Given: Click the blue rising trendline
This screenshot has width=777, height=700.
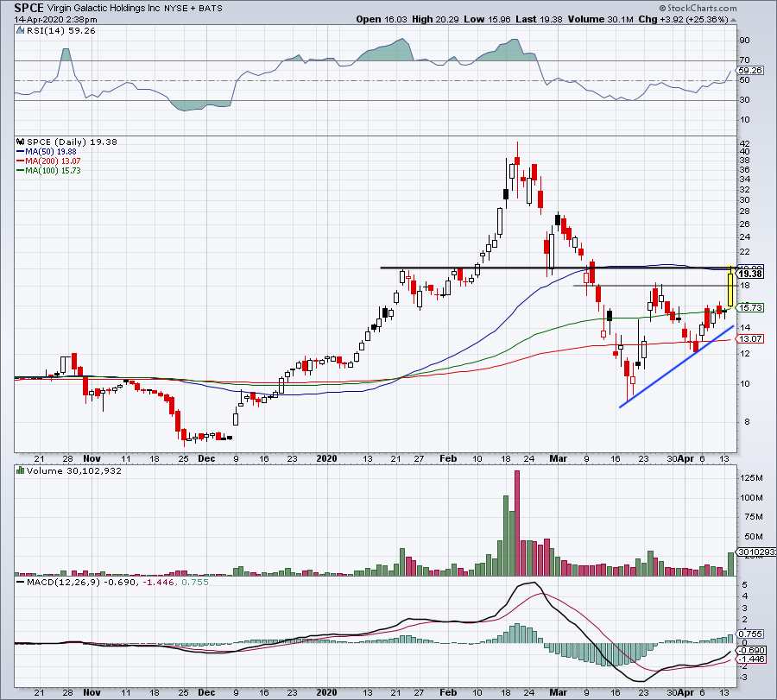Looking at the screenshot, I should (676, 367).
